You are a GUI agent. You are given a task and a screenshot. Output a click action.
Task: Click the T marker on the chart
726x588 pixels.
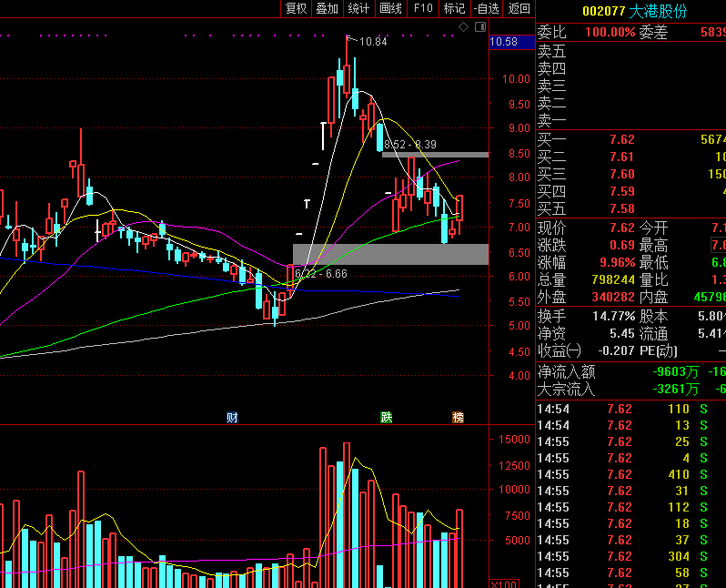coord(307,203)
